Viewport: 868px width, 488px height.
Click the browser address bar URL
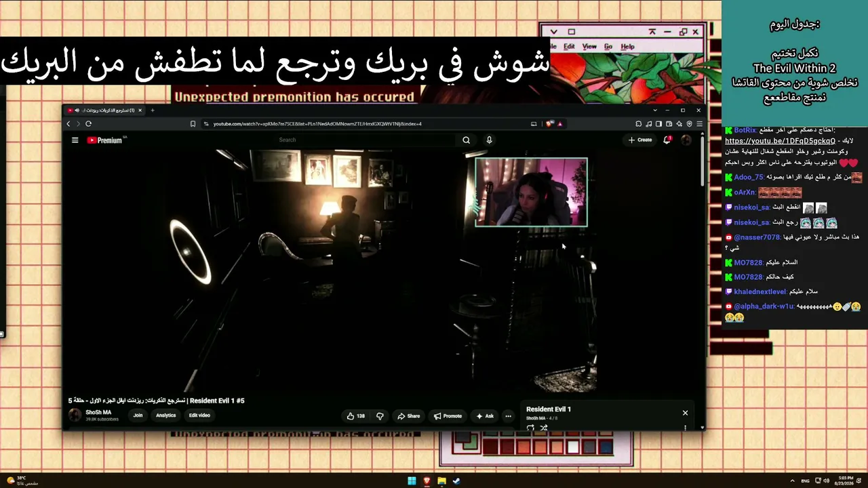317,124
